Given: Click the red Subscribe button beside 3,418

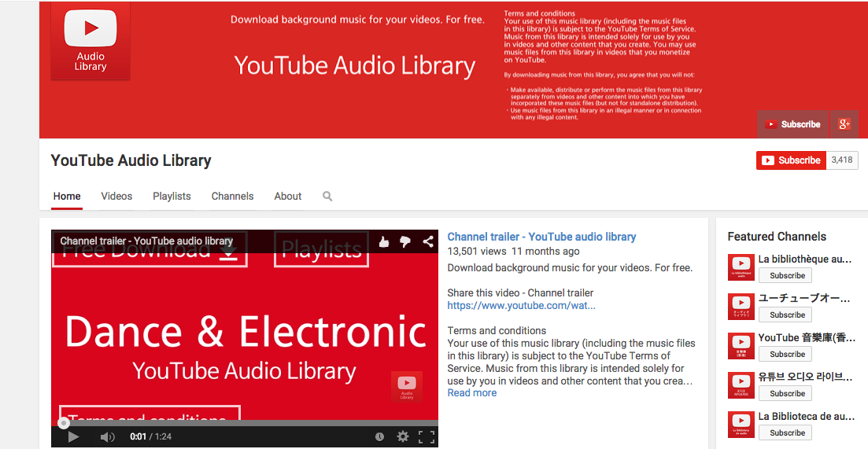Looking at the screenshot, I should pos(791,160).
